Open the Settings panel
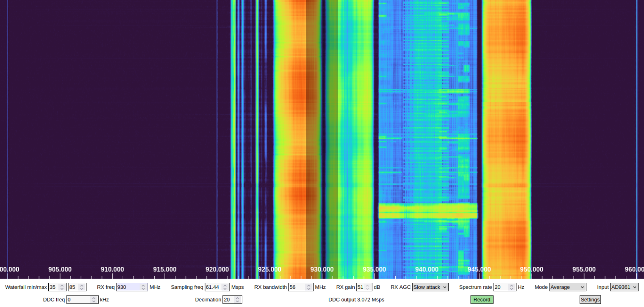This screenshot has height=307, width=644. (x=590, y=299)
